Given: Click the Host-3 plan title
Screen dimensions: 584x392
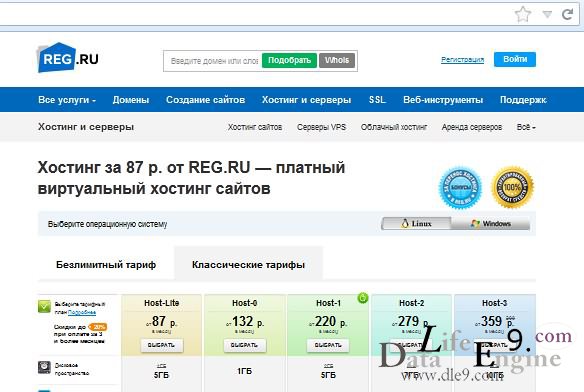Looking at the screenshot, I should point(495,303).
